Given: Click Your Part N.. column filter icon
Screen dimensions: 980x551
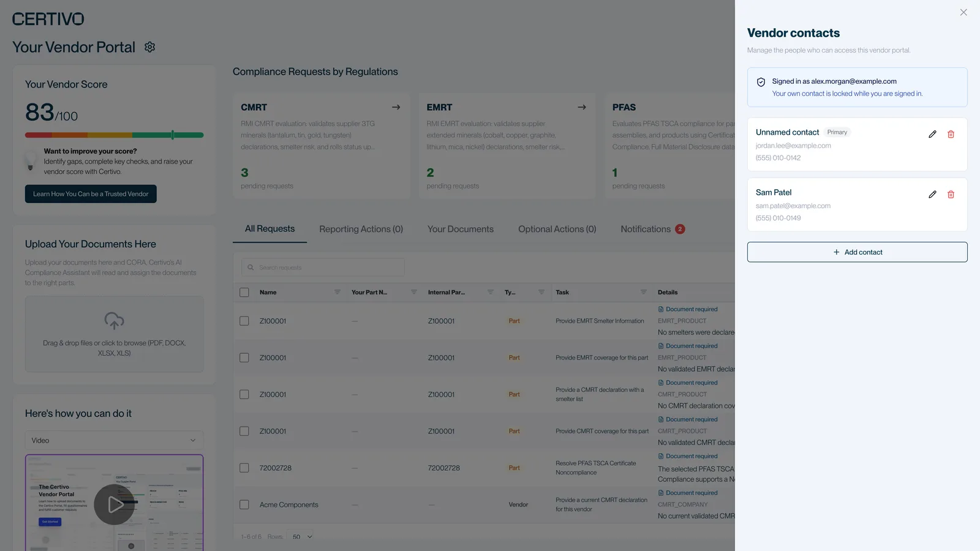Looking at the screenshot, I should pos(413,292).
